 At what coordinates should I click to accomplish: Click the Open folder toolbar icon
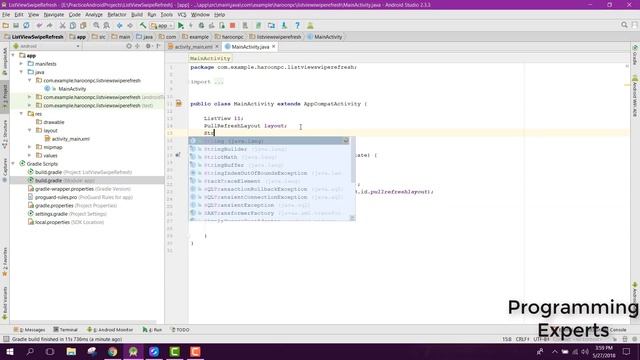point(6,25)
